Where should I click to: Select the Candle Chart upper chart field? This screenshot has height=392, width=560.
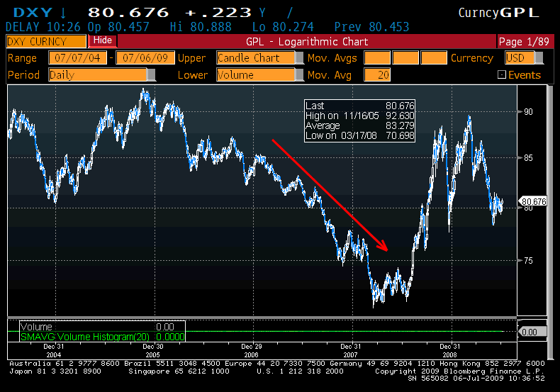256,58
